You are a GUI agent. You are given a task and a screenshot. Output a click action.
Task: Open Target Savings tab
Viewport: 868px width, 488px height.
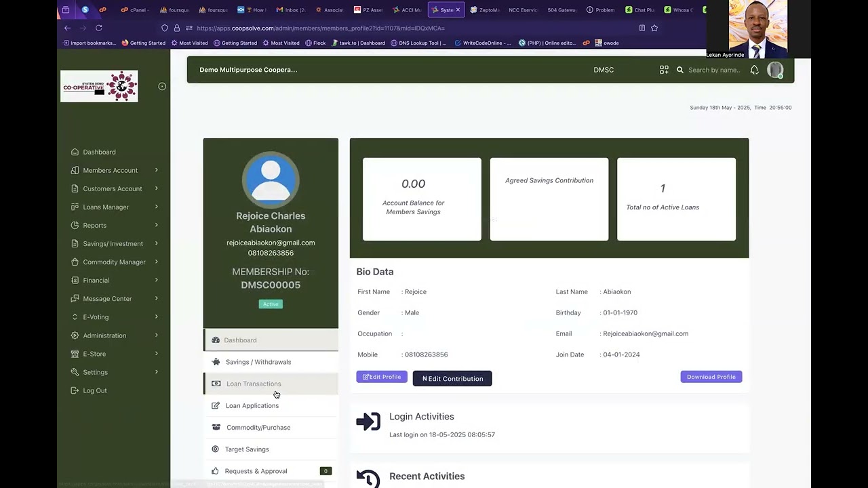pos(271,449)
